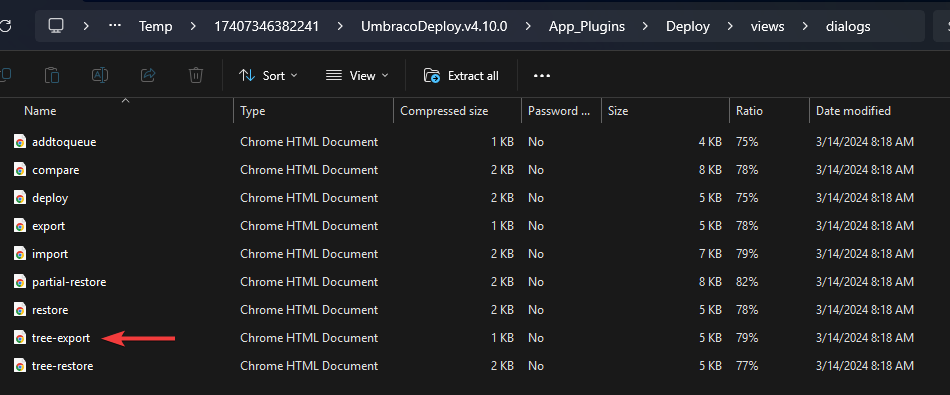The image size is (950, 395).
Task: Click Chrome icon of partial-restore file
Action: [20, 282]
